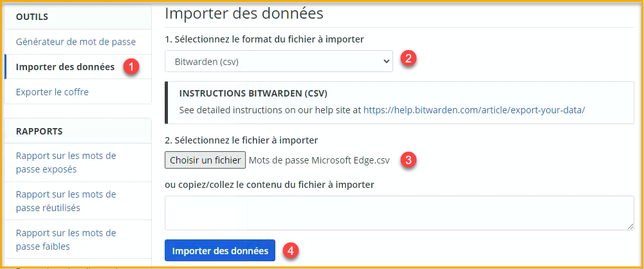Open Générateur de mot de passe in sidebar
The image size is (644, 269).
coord(75,42)
